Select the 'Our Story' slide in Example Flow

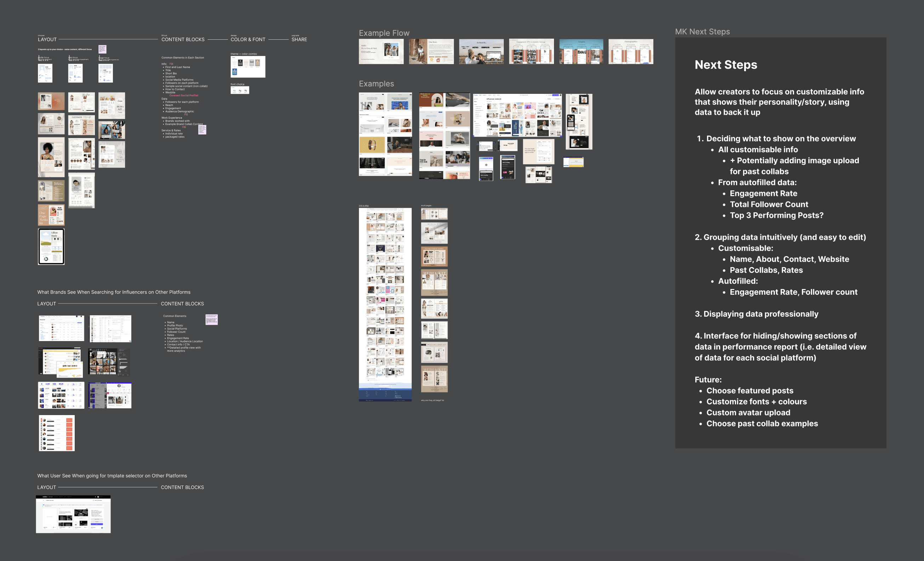coord(431,51)
